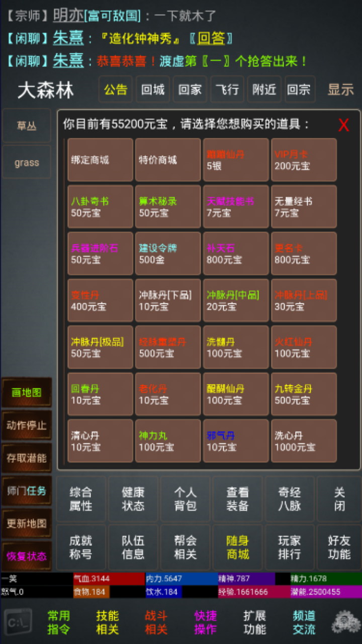Open the settings gear icon
This screenshot has height=644, width=362.
tap(345, 622)
